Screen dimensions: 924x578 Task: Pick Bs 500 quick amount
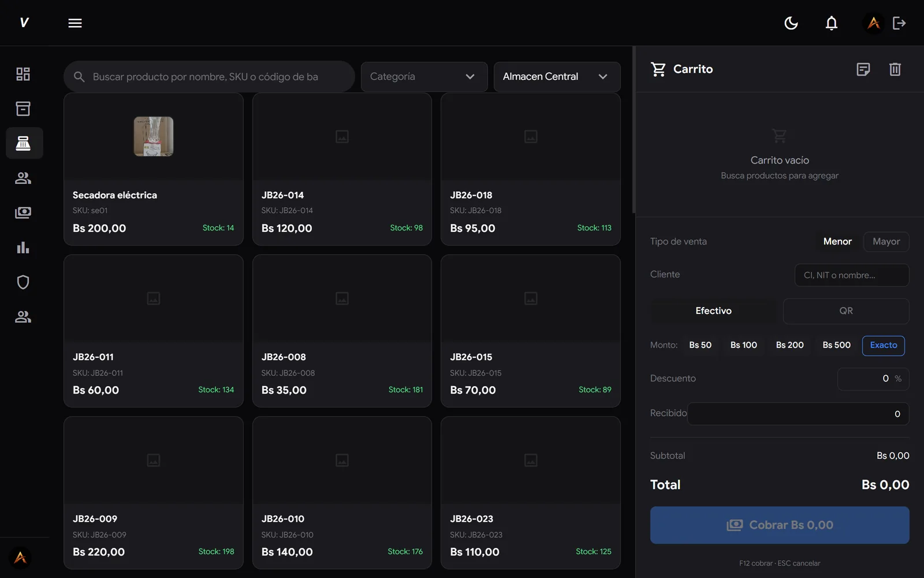[x=837, y=345]
